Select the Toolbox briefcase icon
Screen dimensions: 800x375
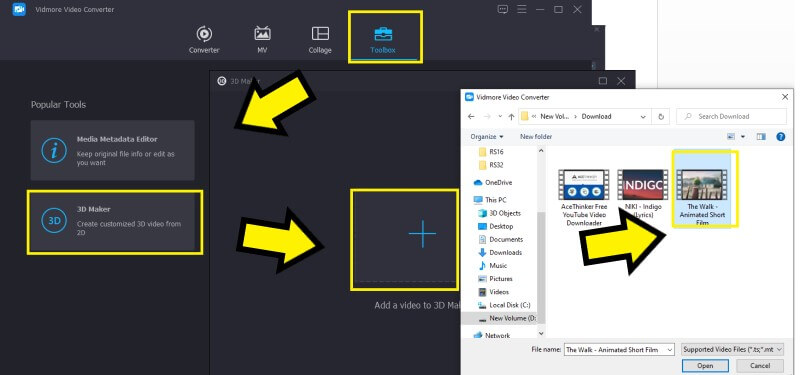(383, 34)
